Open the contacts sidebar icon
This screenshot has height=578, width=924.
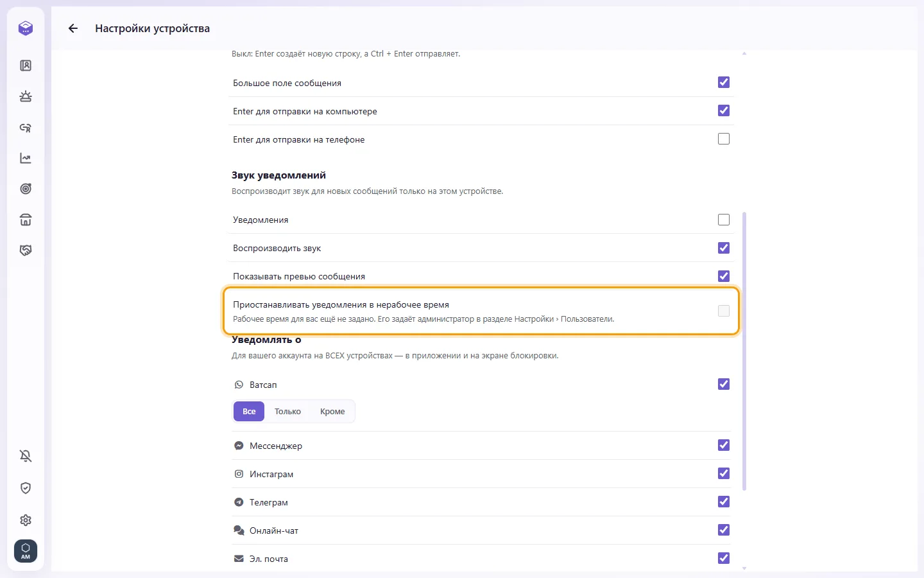[x=26, y=66]
